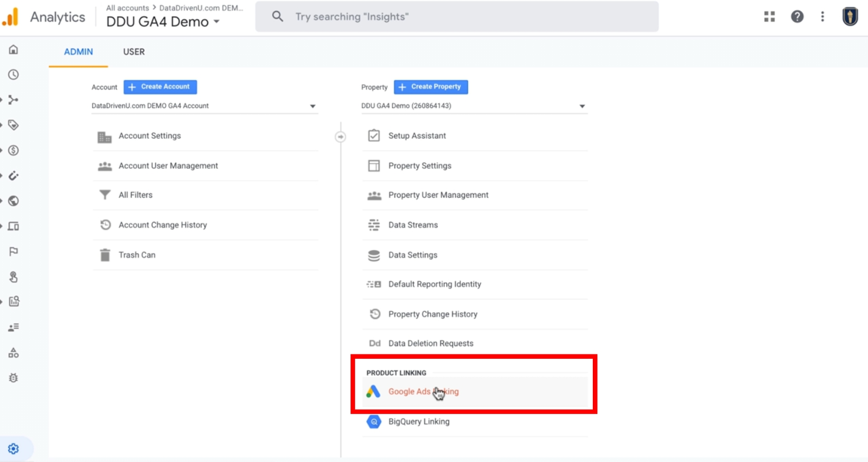Click the search box "Try searching Insights"
Image resolution: width=868 pixels, height=462 pixels.
coord(457,17)
